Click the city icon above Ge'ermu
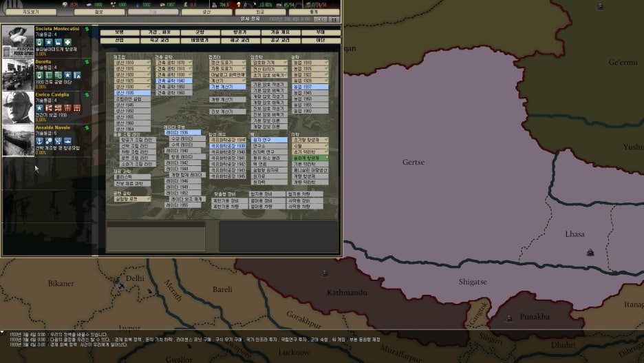The image size is (644, 363). click(601, 6)
